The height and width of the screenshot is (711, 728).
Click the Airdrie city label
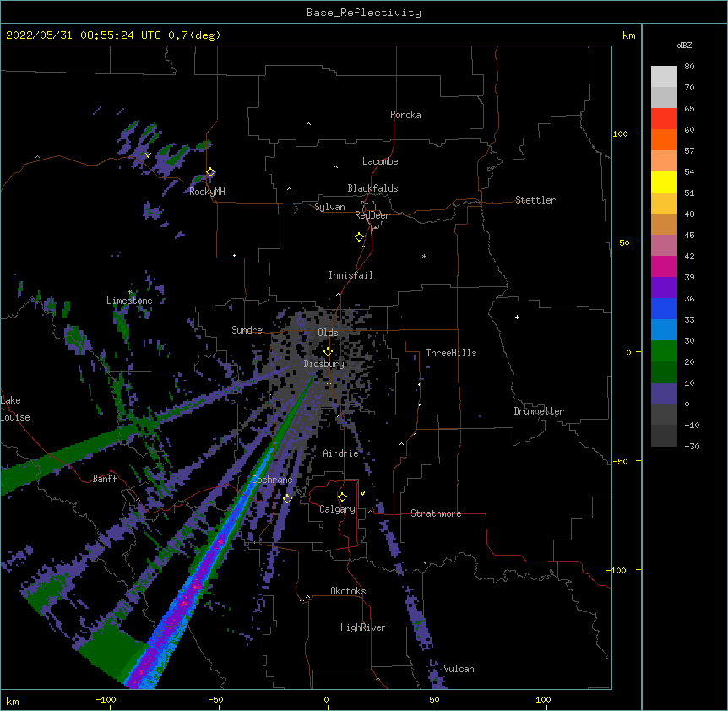tap(341, 453)
